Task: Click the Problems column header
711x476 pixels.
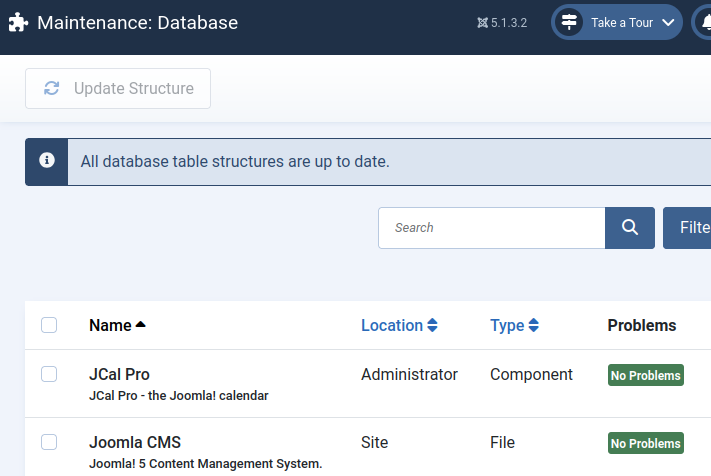Action: point(642,325)
